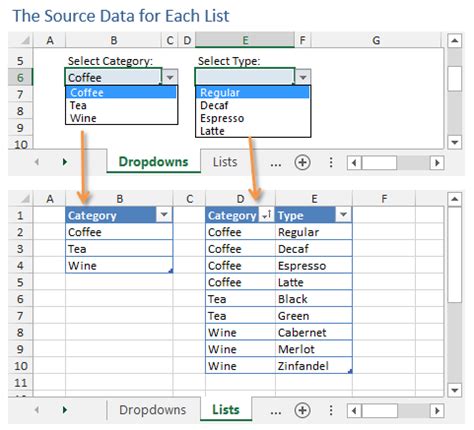Add new sheet in upper workbook
Image resolution: width=474 pixels, height=430 pixels.
click(x=302, y=163)
